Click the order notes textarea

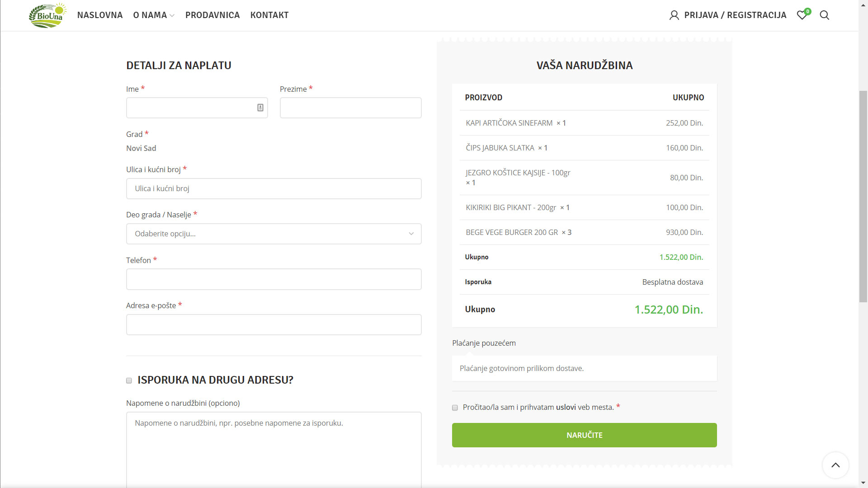[x=274, y=450]
